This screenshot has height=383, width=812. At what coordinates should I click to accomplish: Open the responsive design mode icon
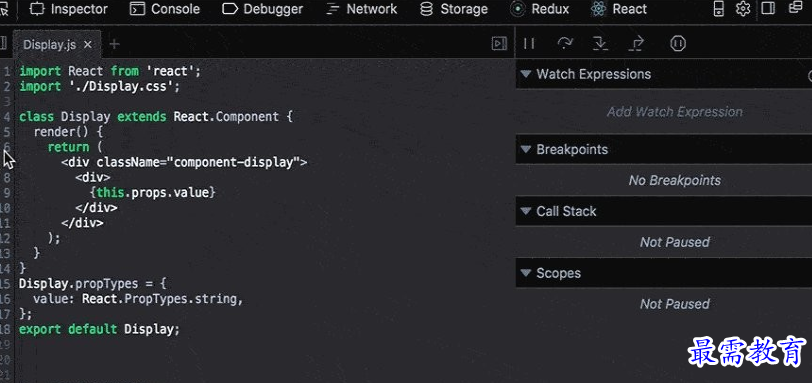click(718, 9)
